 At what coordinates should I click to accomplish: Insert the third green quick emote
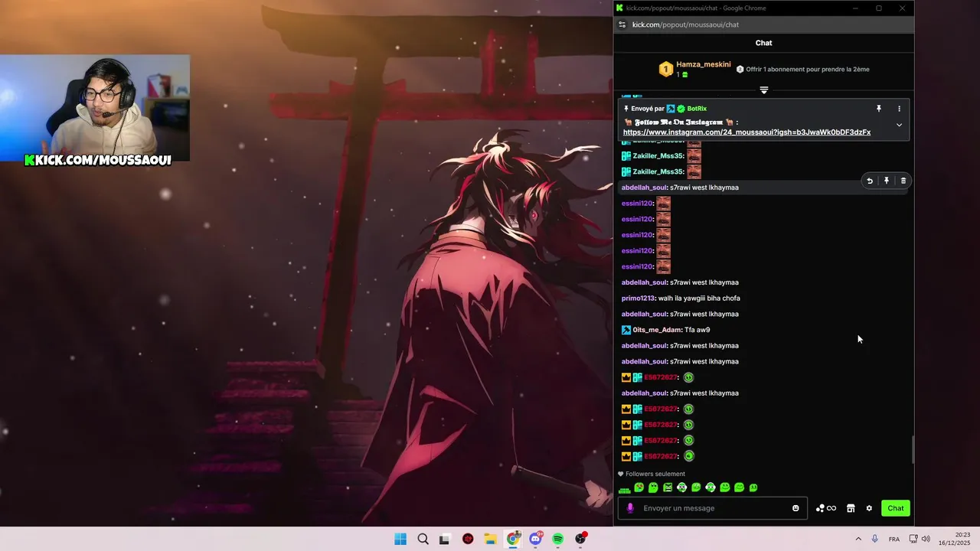click(653, 487)
